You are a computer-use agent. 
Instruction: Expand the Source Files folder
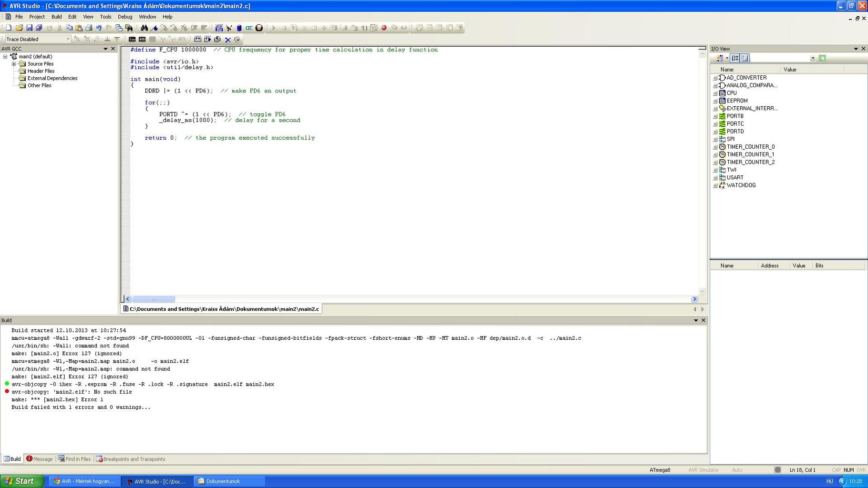pos(14,64)
